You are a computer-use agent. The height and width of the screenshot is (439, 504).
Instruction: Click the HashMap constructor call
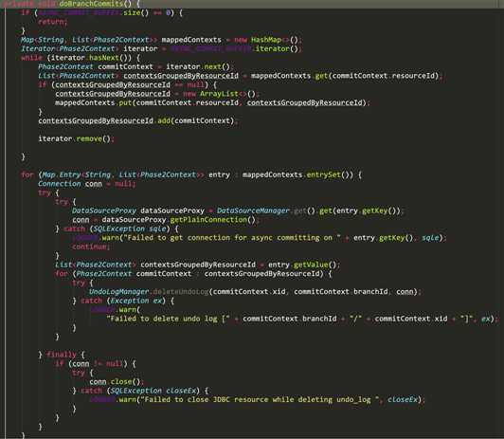click(266, 40)
